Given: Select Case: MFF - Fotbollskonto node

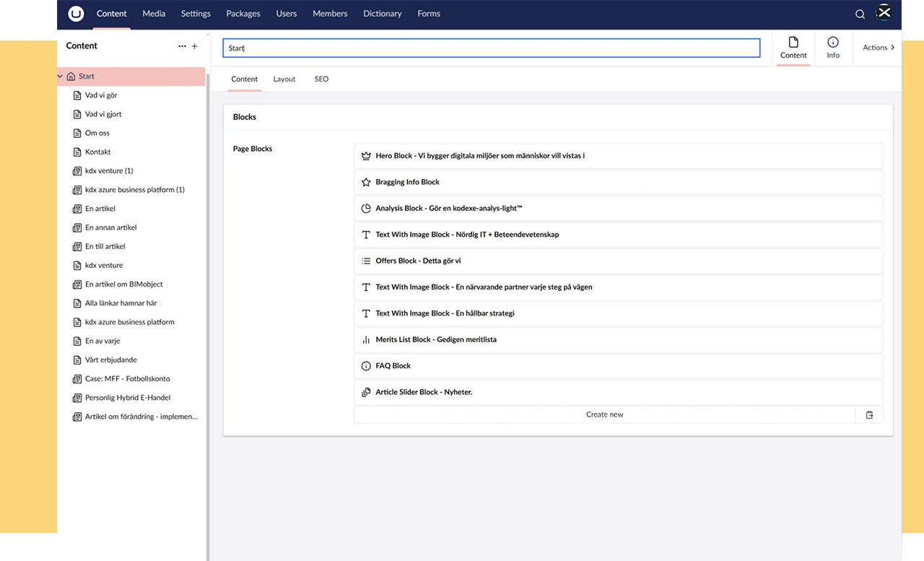Looking at the screenshot, I should point(128,379).
